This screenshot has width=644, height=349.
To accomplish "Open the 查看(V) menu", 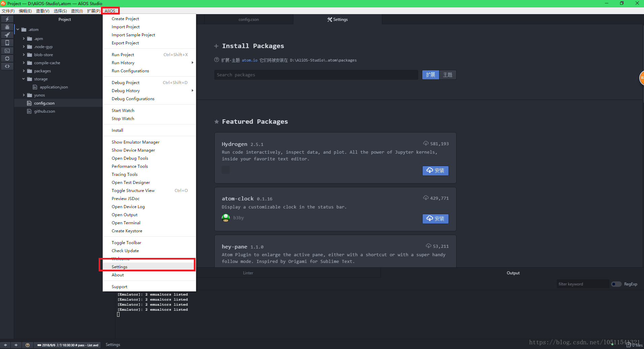I will (43, 11).
